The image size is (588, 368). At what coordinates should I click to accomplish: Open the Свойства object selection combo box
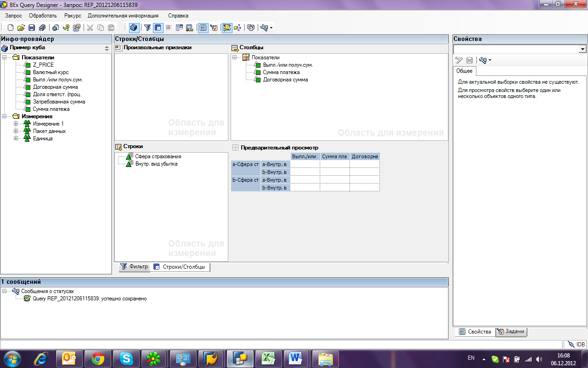[520, 49]
